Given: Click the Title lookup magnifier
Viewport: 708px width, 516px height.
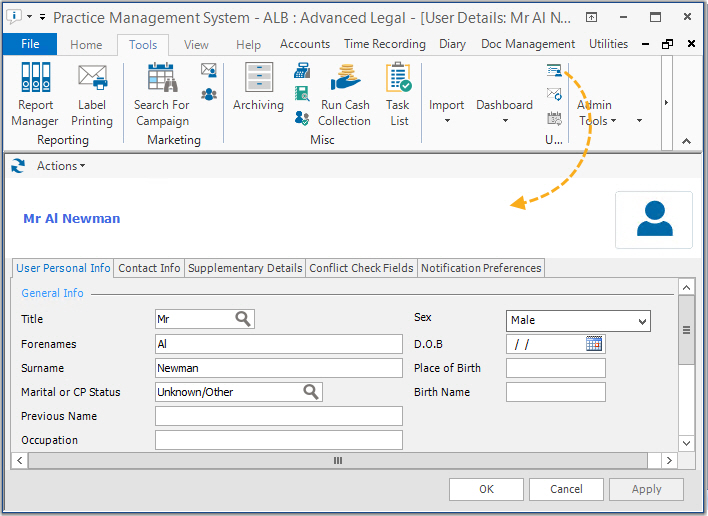Looking at the screenshot, I should [243, 319].
